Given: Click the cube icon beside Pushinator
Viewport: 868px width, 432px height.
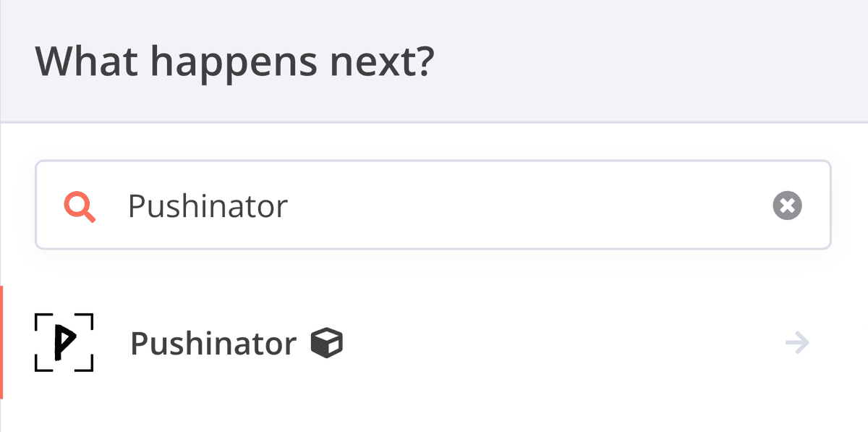Looking at the screenshot, I should (327, 343).
